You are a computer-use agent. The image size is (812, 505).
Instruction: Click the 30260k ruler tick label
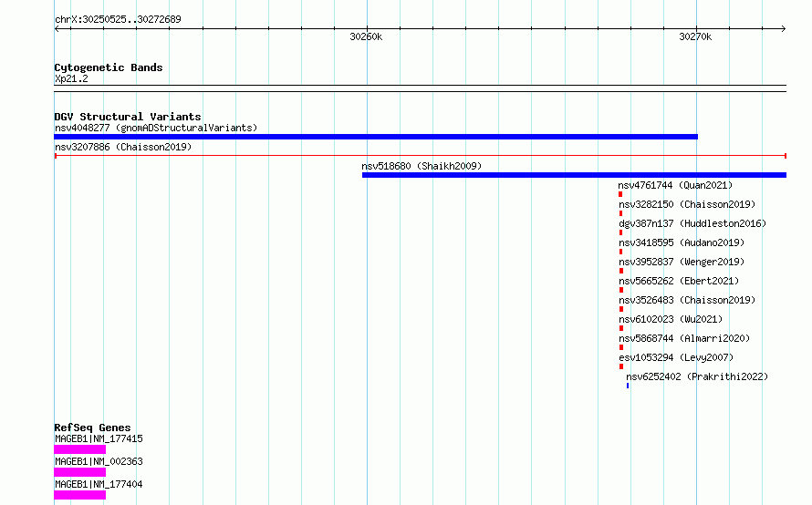tap(366, 36)
